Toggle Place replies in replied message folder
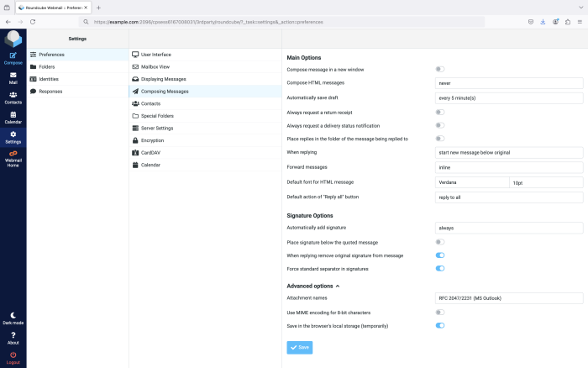Image resolution: width=588 pixels, height=368 pixels. (440, 139)
